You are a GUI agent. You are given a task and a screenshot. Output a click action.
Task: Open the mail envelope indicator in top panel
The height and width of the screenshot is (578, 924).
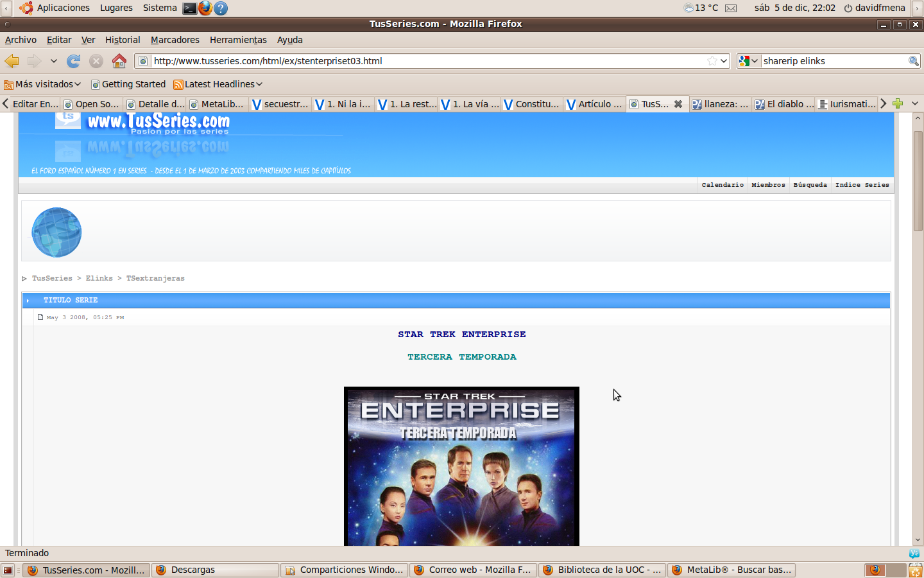coord(731,8)
